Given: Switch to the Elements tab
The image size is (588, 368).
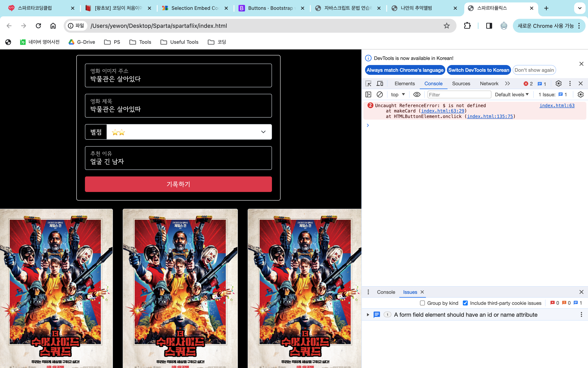Looking at the screenshot, I should [404, 84].
